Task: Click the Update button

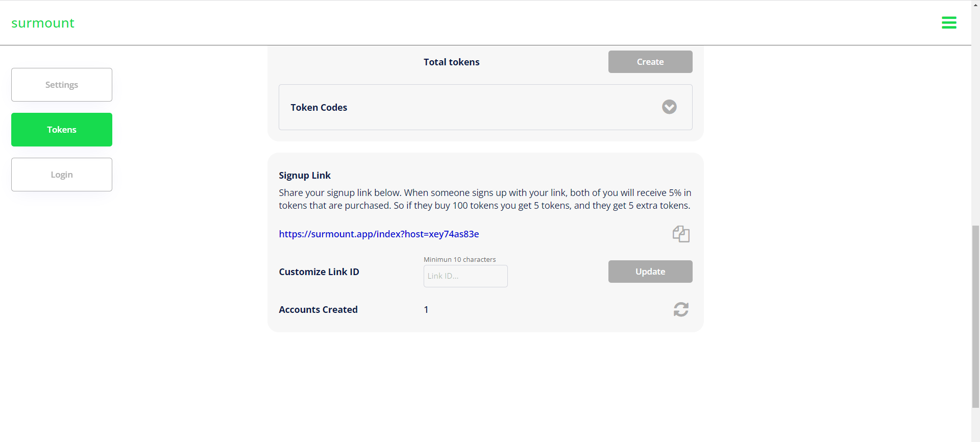Action: tap(650, 272)
